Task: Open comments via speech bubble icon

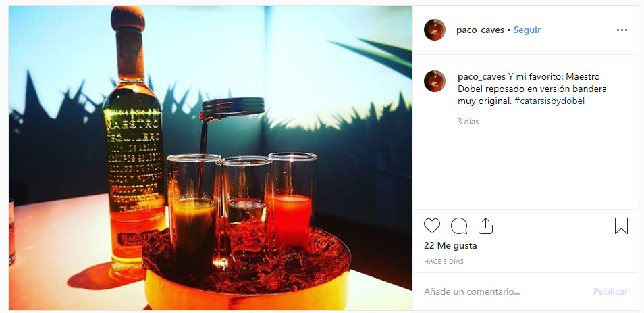Action: coord(459,226)
